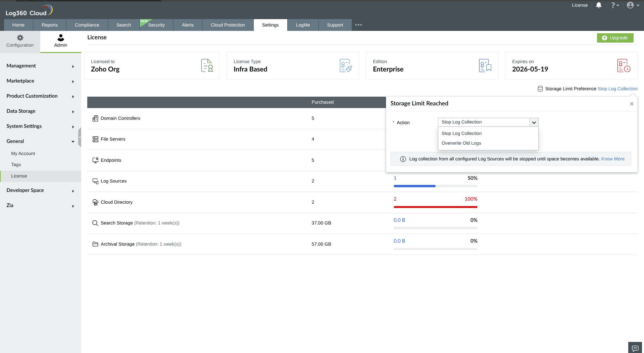Click the info icon in the notice

pyautogui.click(x=403, y=159)
